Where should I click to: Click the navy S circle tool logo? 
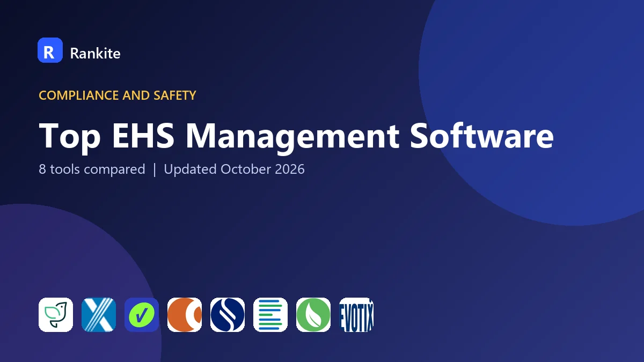[228, 315]
